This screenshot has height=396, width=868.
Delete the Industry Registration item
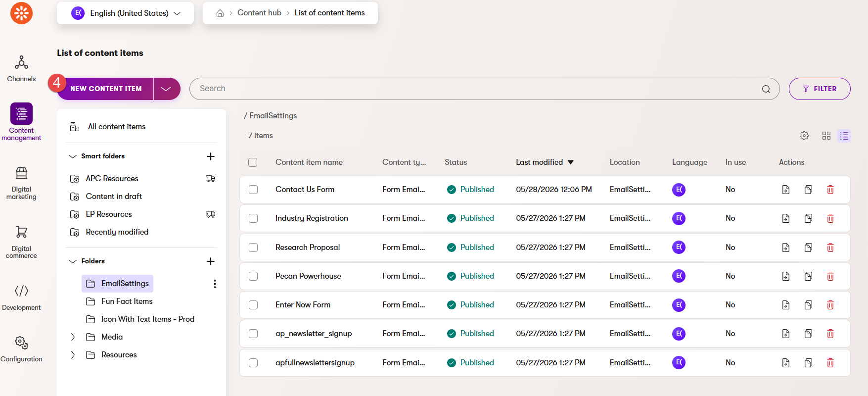tap(830, 218)
